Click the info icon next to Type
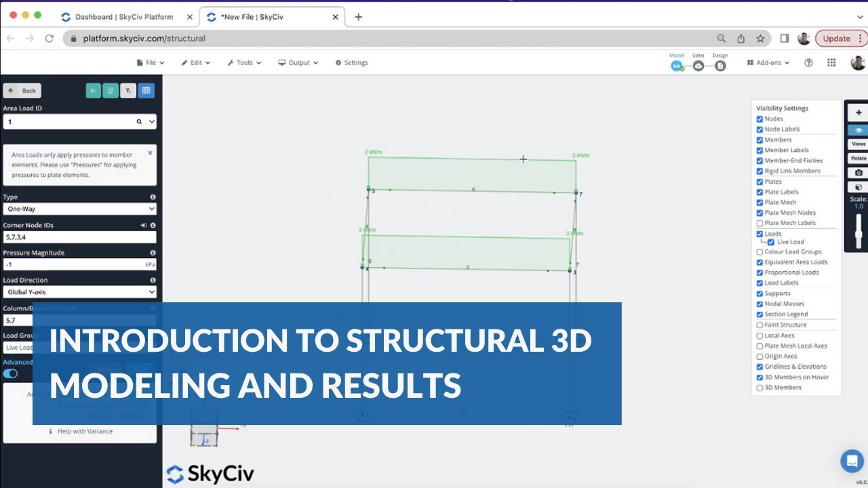868x488 pixels. [153, 197]
